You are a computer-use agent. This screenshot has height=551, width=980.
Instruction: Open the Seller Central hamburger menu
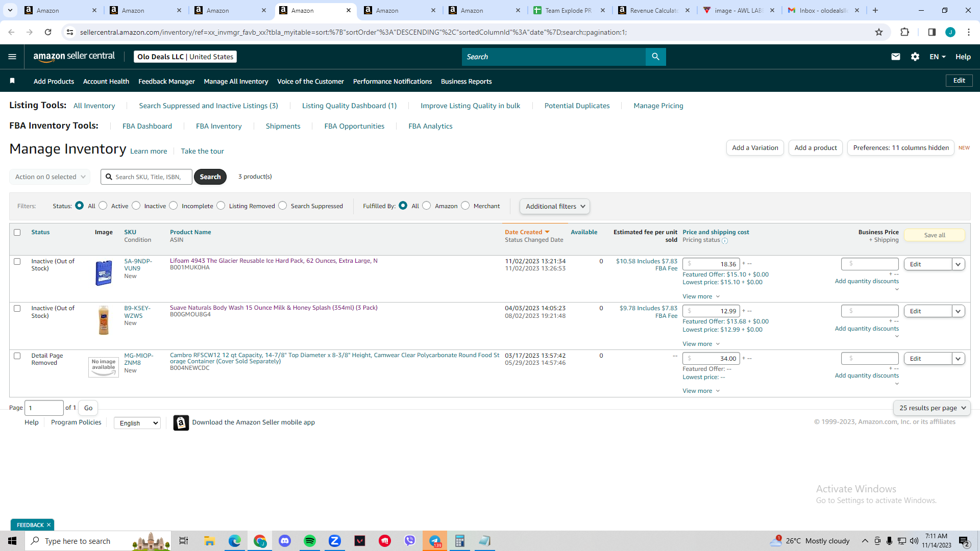[x=12, y=57]
